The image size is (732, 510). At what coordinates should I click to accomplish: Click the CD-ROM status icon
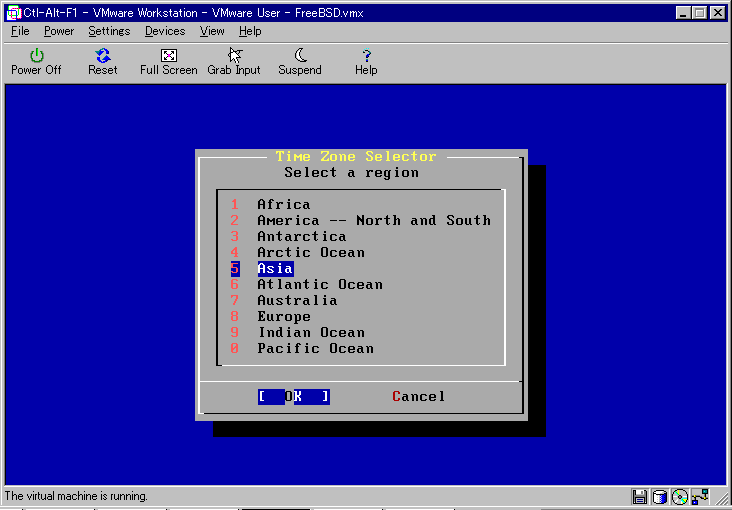point(680,497)
